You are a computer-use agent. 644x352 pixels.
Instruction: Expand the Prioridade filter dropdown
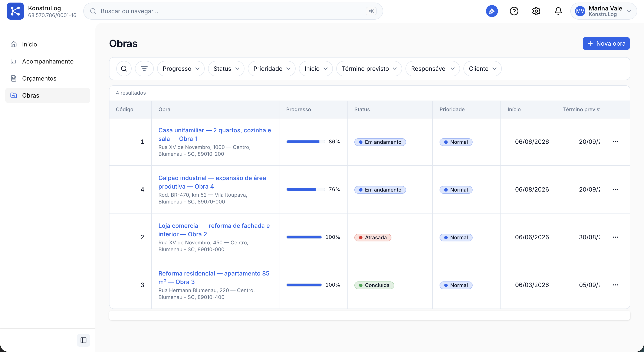coord(272,69)
